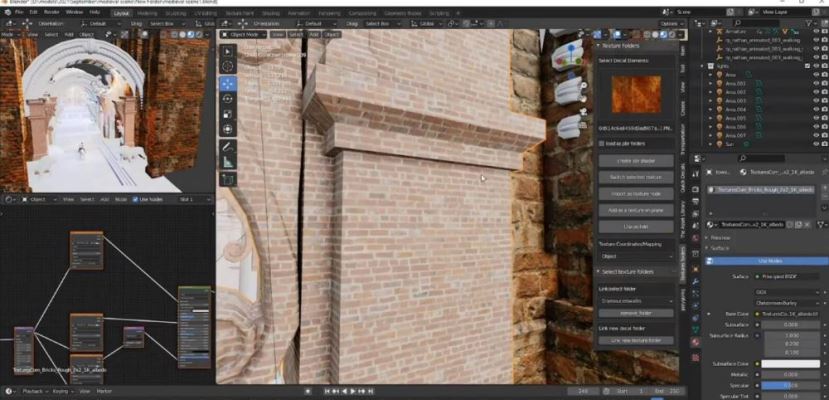This screenshot has width=829, height=400.
Task: Select the Measure tool
Action: [228, 162]
